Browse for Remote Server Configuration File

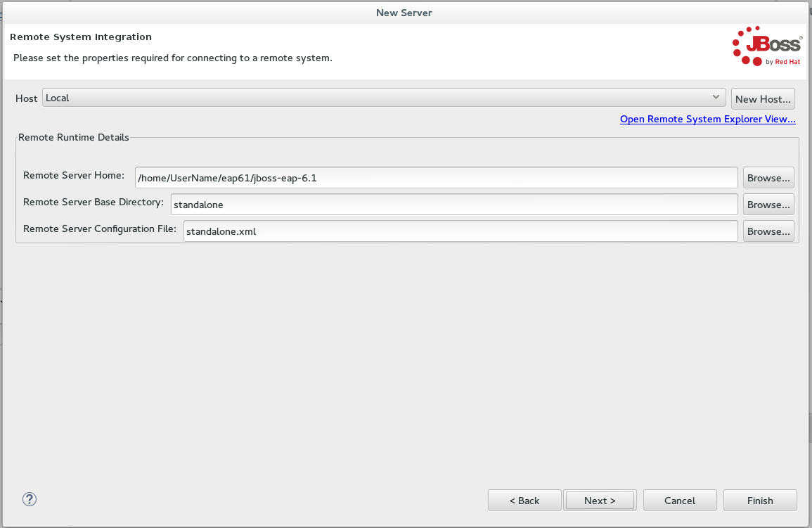tap(768, 231)
